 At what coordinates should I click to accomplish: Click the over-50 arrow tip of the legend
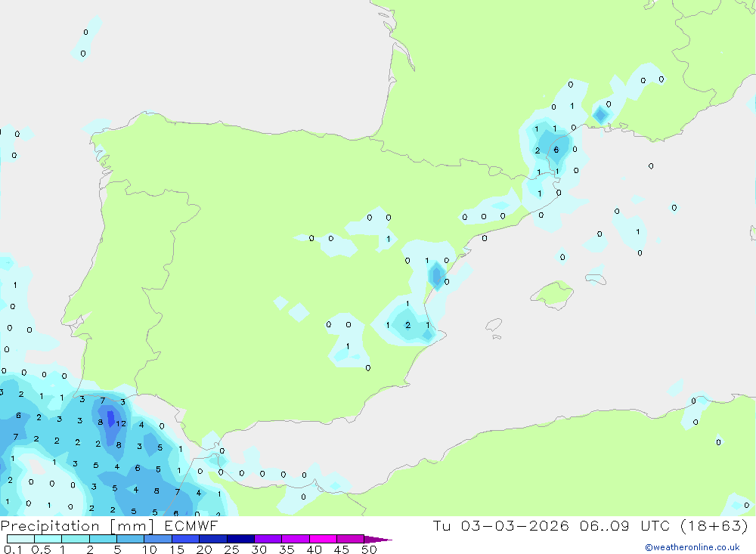click(x=379, y=540)
